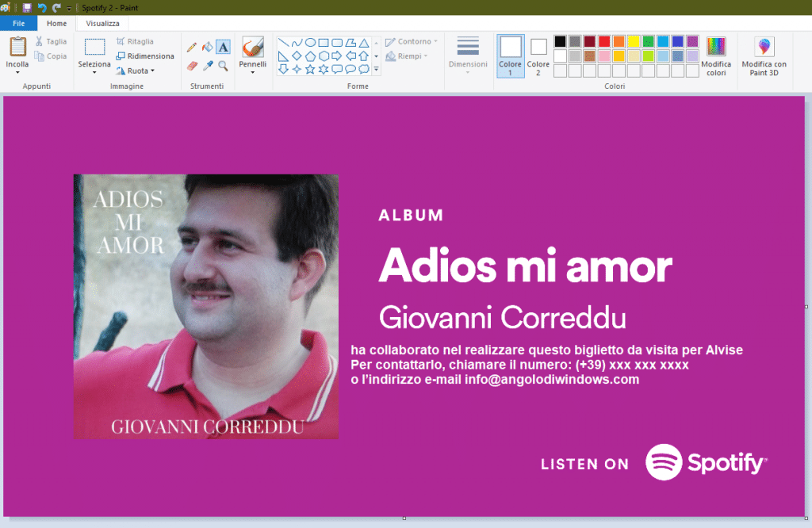Select Colore 1 foreground color

510,56
